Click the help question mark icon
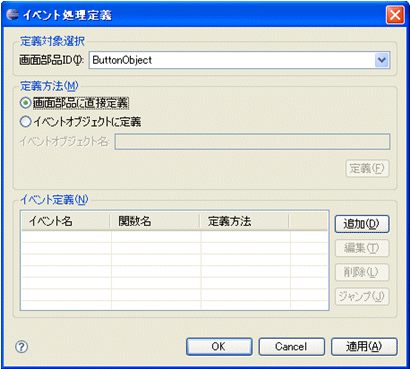 (x=22, y=347)
